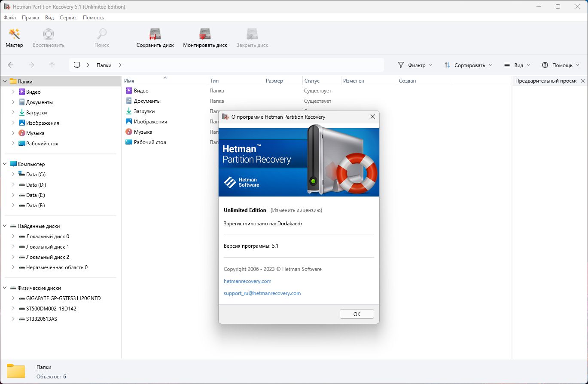
Task: Launch the Мастер wizard tool
Action: 14,38
